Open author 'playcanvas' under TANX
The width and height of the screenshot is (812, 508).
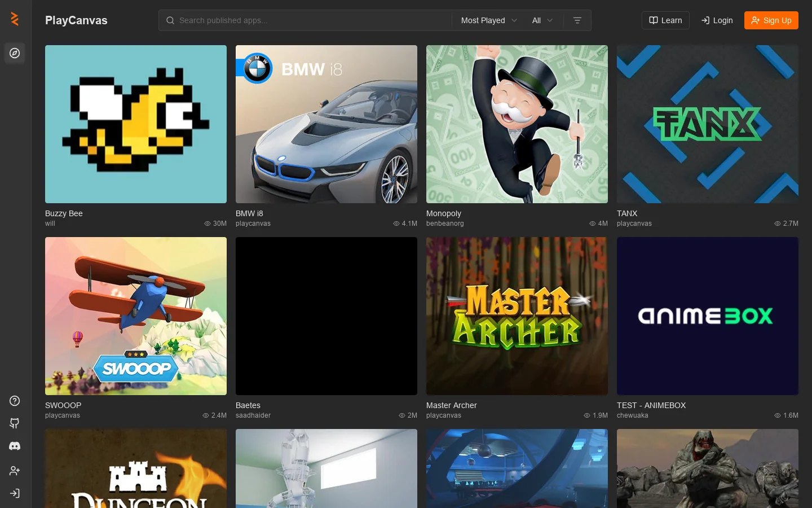click(634, 224)
